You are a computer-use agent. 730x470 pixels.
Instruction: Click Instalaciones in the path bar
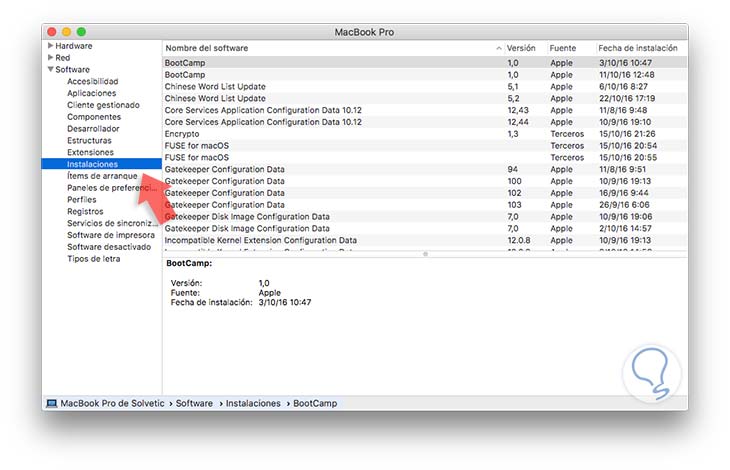click(253, 403)
